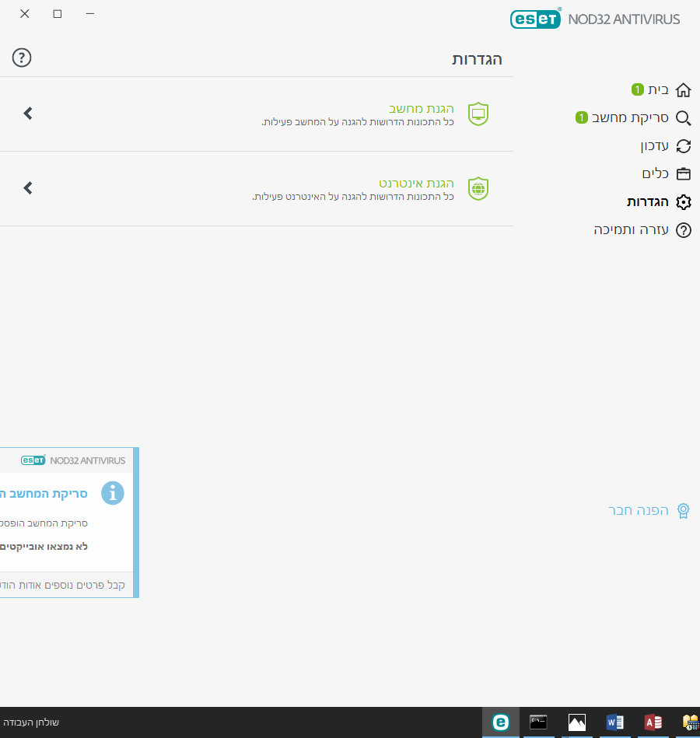Select the הגדרות item in the sidebar
The height and width of the screenshot is (738, 700).
coord(659,202)
